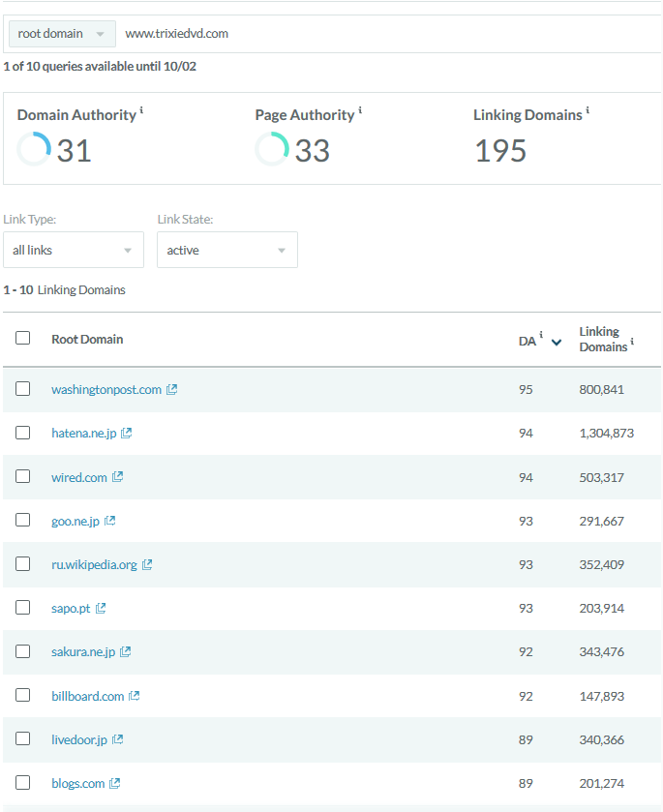Check the hatena.ne.jp row checkbox
This screenshot has width=663, height=812.
tap(23, 433)
